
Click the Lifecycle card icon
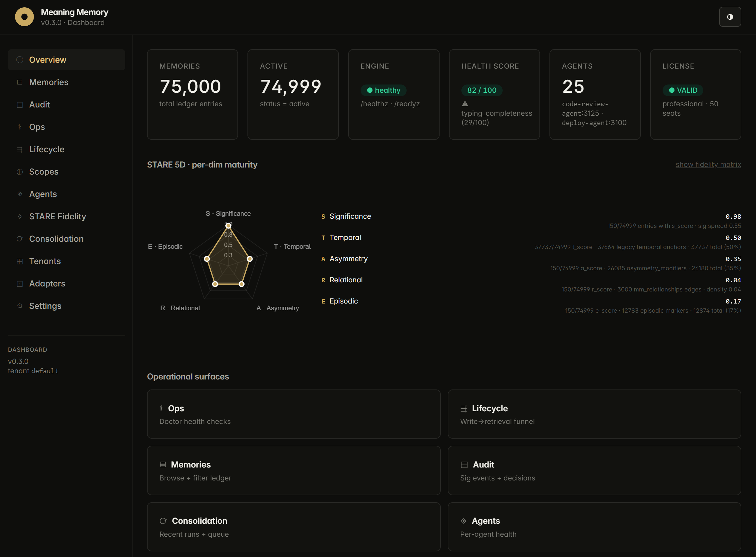tap(463, 408)
